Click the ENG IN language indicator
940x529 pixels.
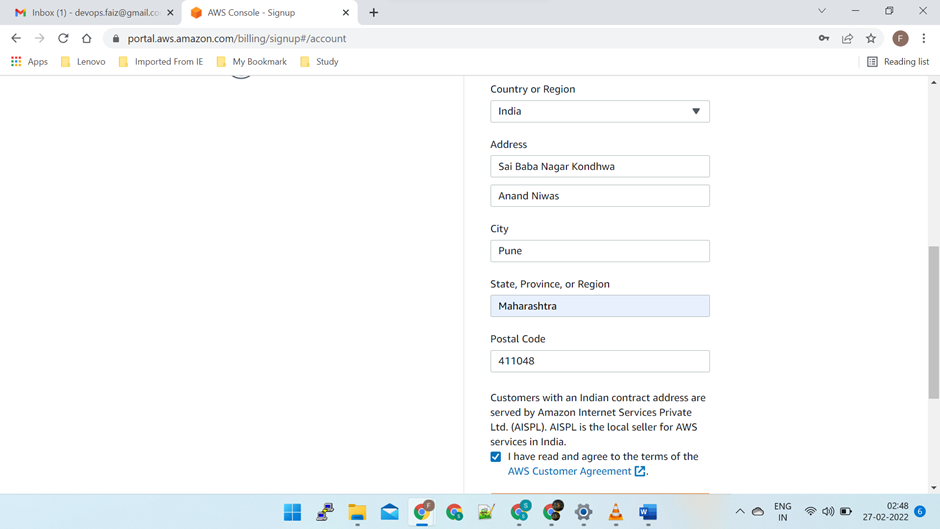tap(783, 512)
